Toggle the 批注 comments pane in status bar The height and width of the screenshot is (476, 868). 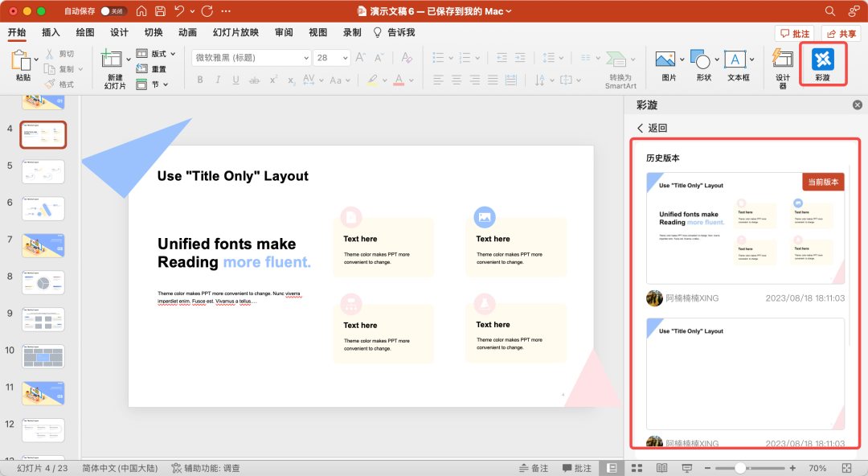[576, 468]
